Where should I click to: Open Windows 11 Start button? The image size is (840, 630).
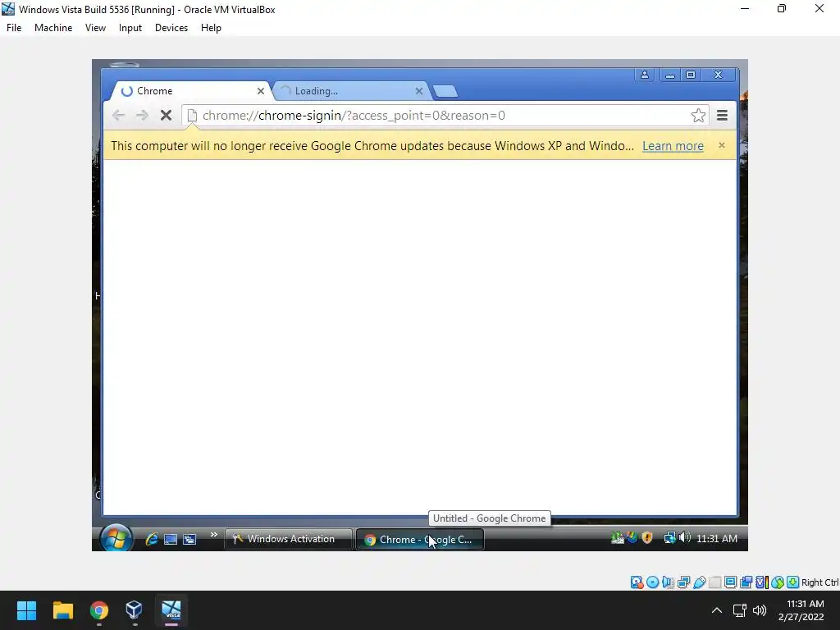point(26,610)
